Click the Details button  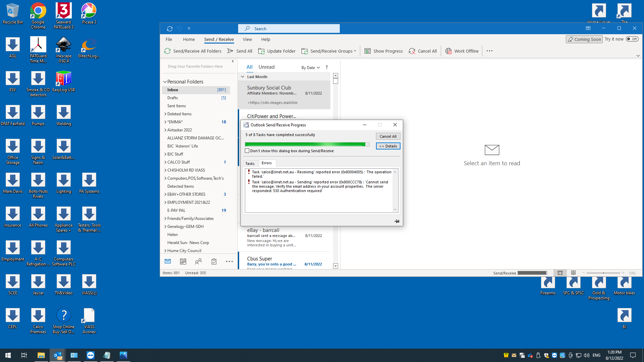[x=388, y=146]
